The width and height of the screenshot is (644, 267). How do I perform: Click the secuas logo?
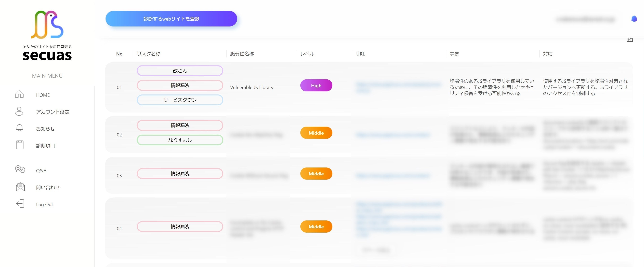point(47,35)
